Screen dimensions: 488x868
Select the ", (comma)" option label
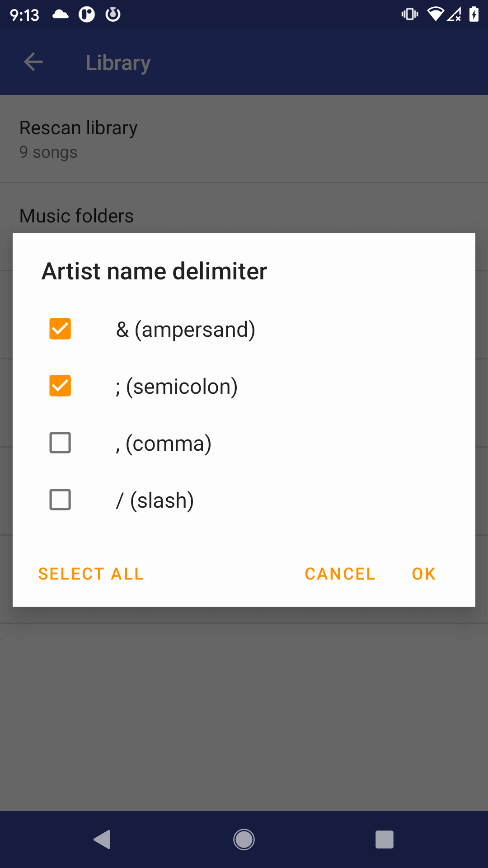164,443
